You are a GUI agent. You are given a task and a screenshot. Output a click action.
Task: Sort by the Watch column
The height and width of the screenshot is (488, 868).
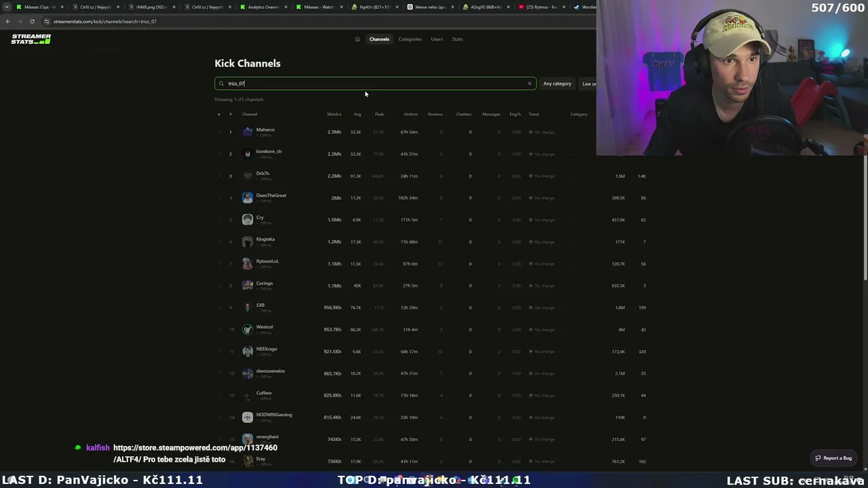coord(334,114)
